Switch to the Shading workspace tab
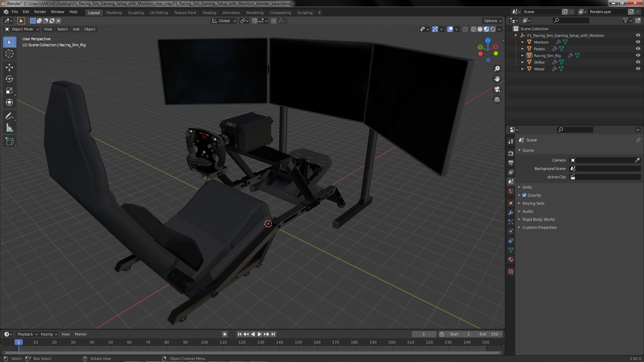644x362 pixels. (209, 12)
